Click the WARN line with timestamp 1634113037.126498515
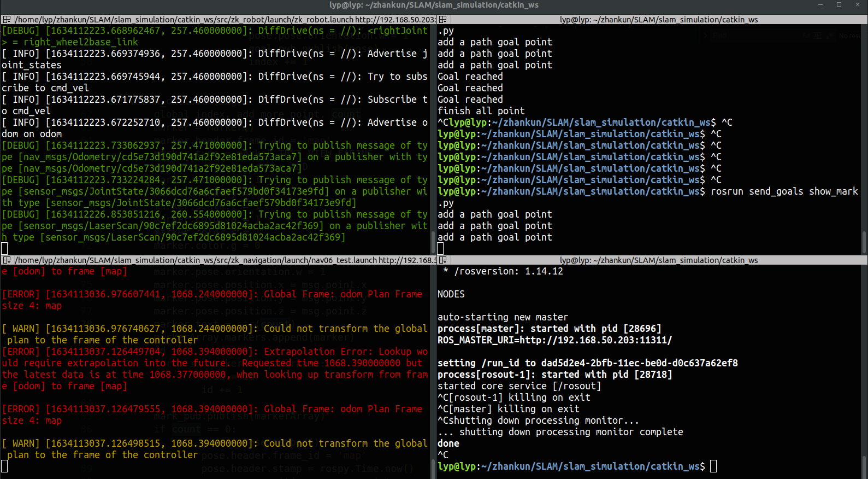Image resolution: width=868 pixels, height=479 pixels. (x=215, y=449)
